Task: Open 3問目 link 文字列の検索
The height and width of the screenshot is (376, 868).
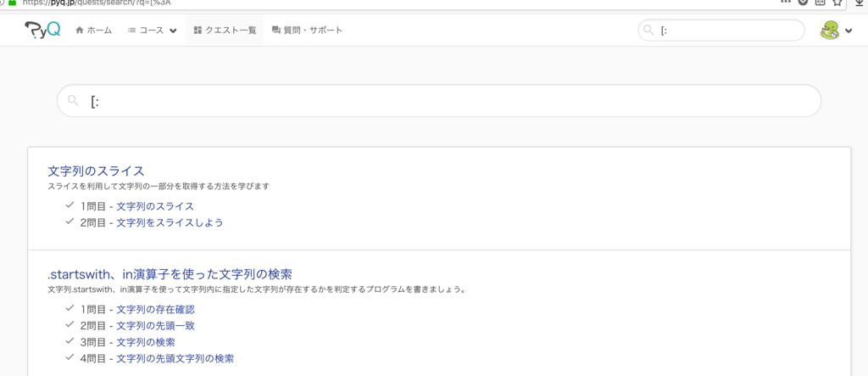Action: [146, 342]
